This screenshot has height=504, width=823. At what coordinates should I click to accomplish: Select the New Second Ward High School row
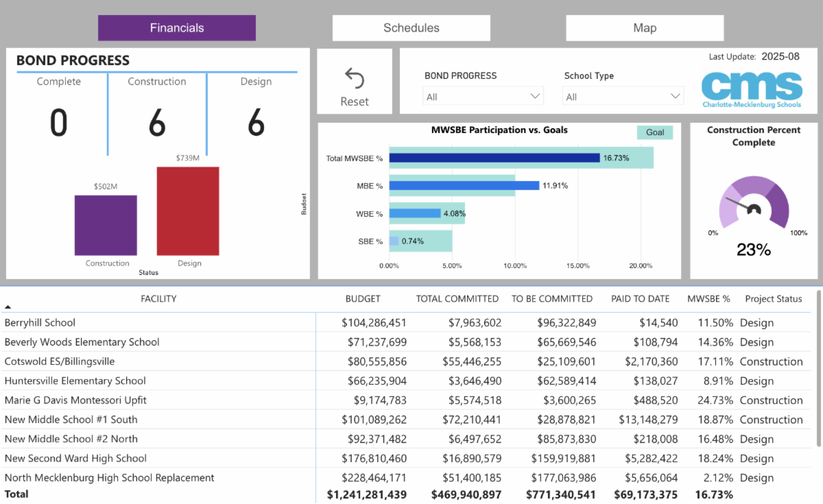click(75, 459)
